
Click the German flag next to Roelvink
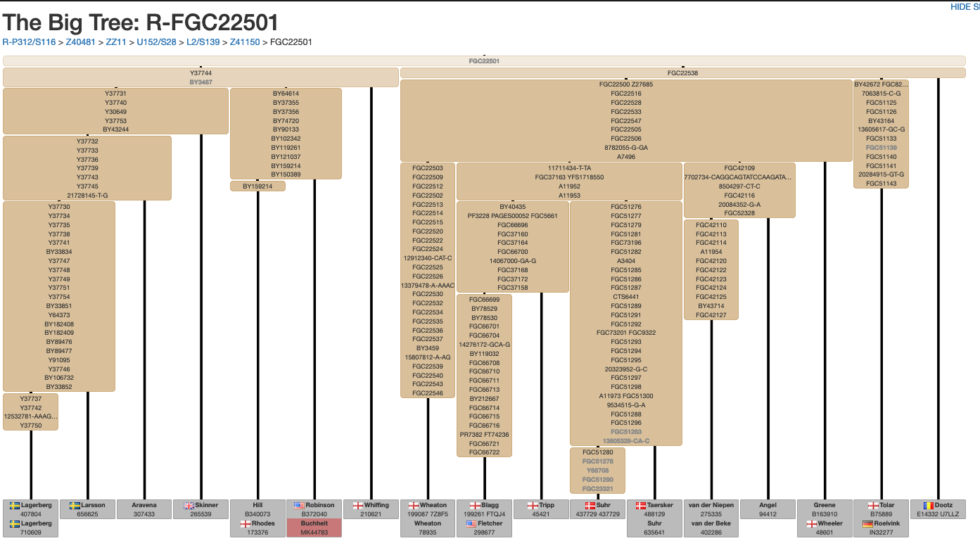[x=867, y=523]
